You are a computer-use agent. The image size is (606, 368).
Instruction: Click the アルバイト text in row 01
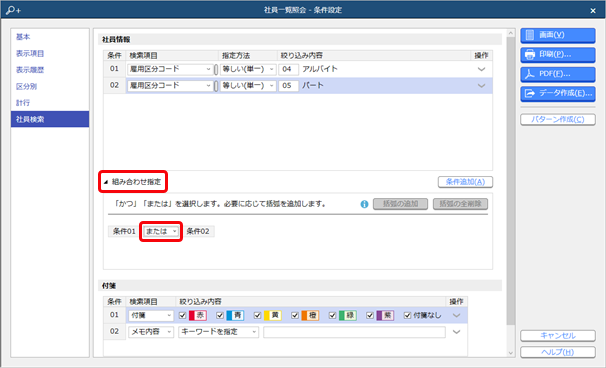tap(320, 69)
